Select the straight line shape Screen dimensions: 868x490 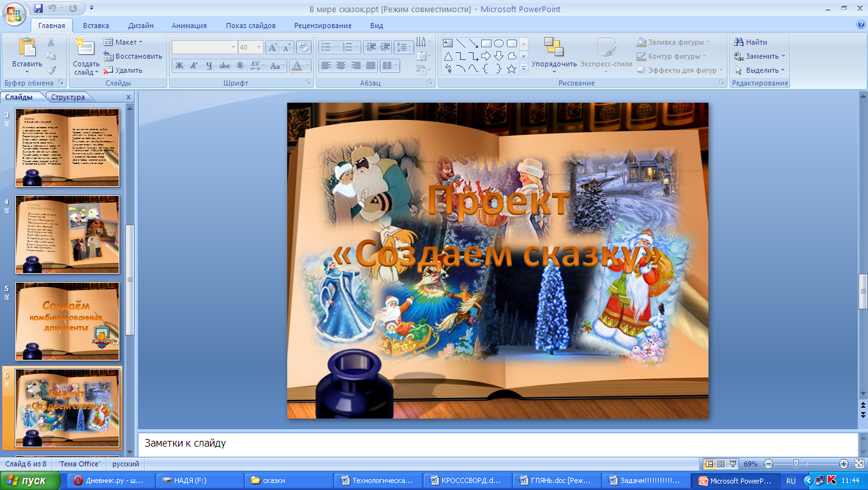tap(460, 43)
